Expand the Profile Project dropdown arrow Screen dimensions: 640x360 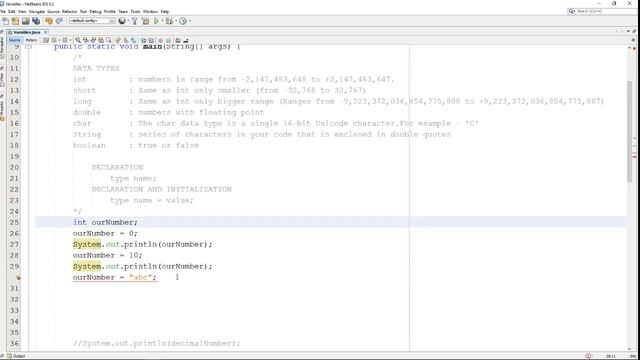(x=189, y=21)
